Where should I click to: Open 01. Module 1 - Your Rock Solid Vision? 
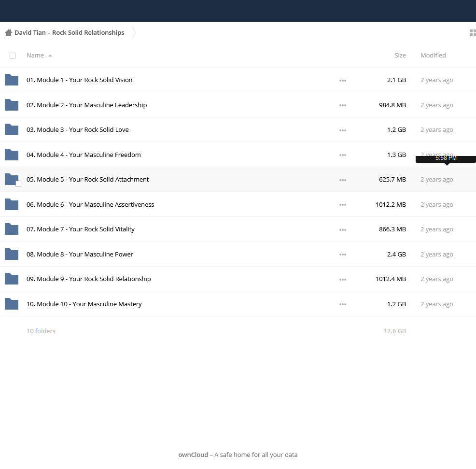tap(79, 80)
